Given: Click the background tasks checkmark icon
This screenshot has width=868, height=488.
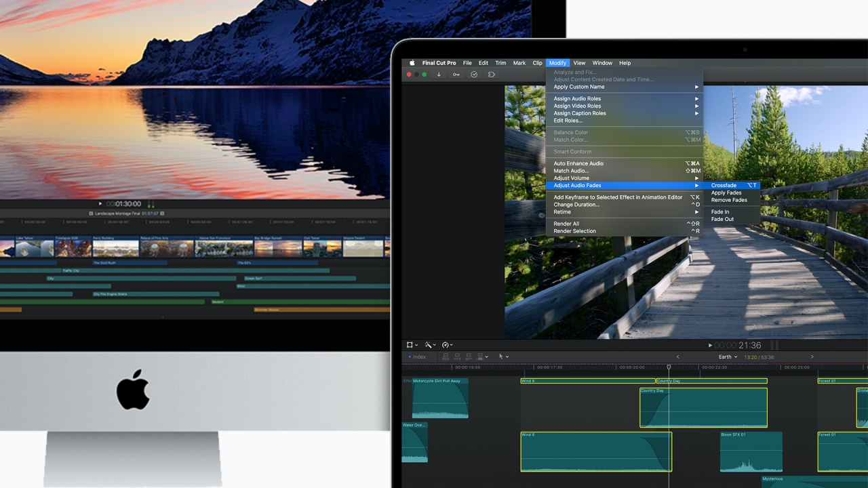Looking at the screenshot, I should [474, 75].
